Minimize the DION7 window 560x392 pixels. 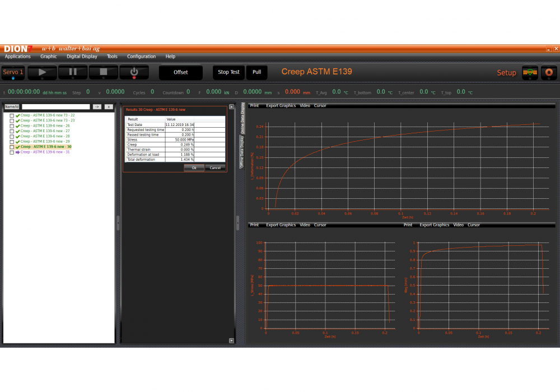pos(549,49)
